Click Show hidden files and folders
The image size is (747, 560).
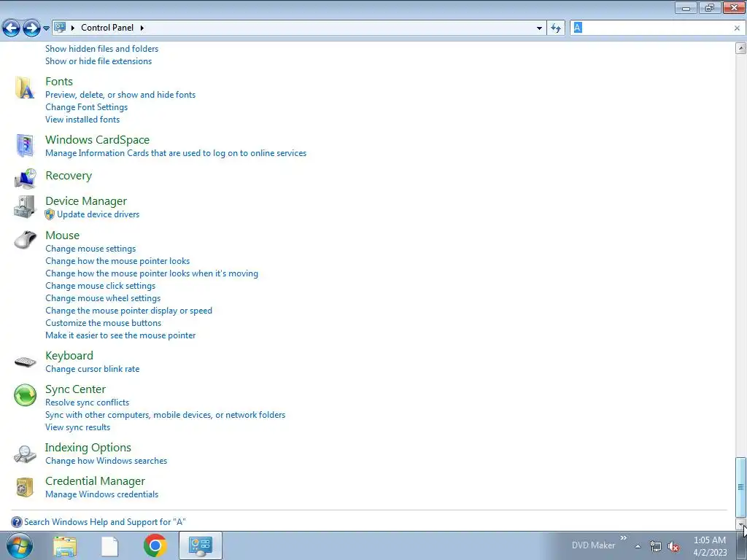[102, 49]
